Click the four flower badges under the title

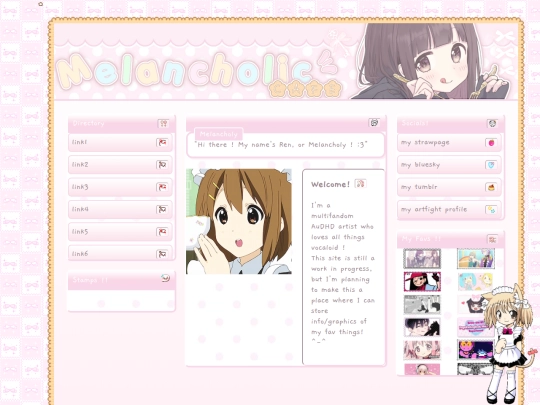[x=305, y=88]
